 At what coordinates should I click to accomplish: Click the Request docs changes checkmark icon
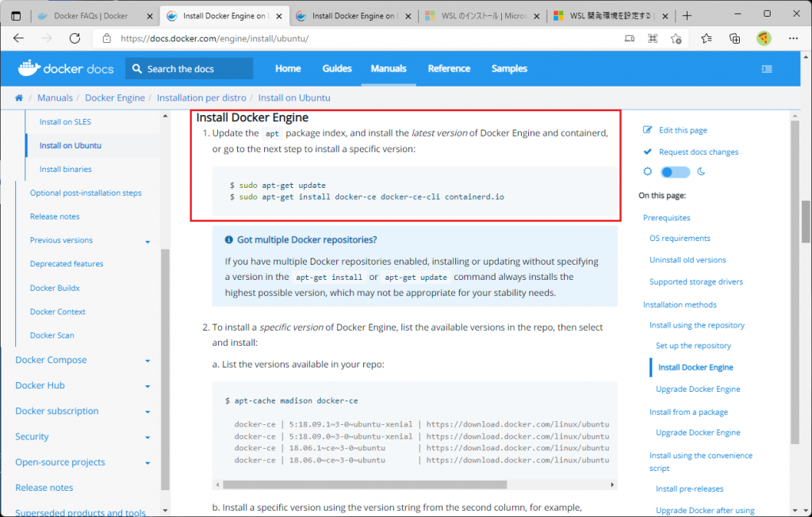pyautogui.click(x=647, y=151)
